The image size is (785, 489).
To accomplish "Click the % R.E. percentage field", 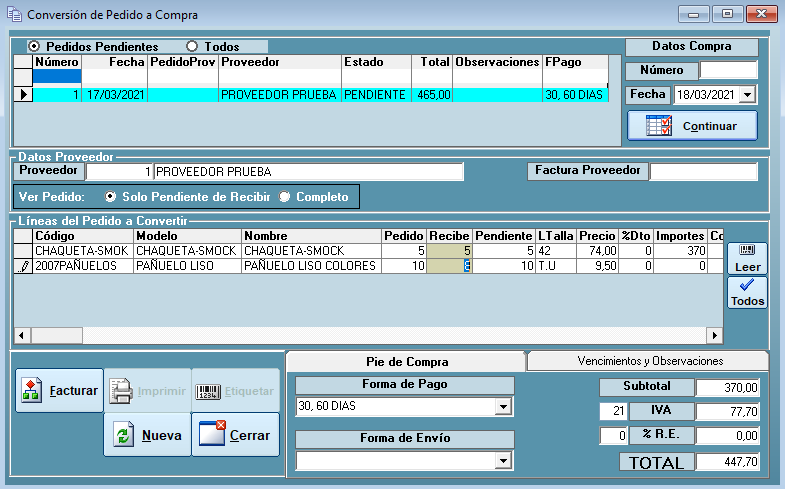I will click(613, 435).
